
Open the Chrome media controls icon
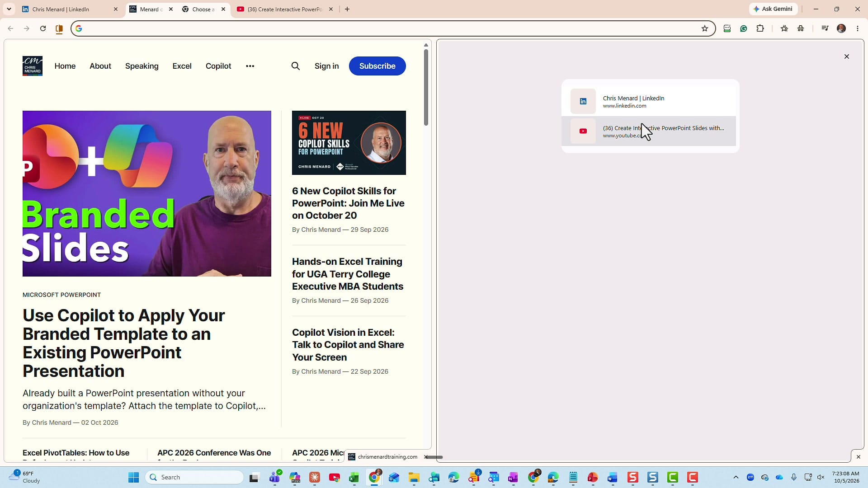pyautogui.click(x=825, y=28)
